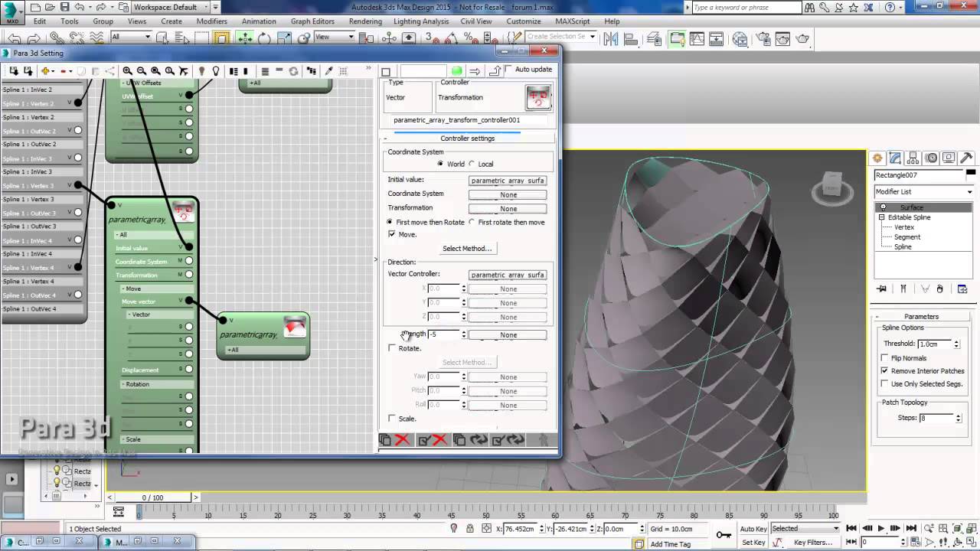Image resolution: width=980 pixels, height=551 pixels.
Task: Open the Selected key filter dropdown
Action: (x=805, y=528)
